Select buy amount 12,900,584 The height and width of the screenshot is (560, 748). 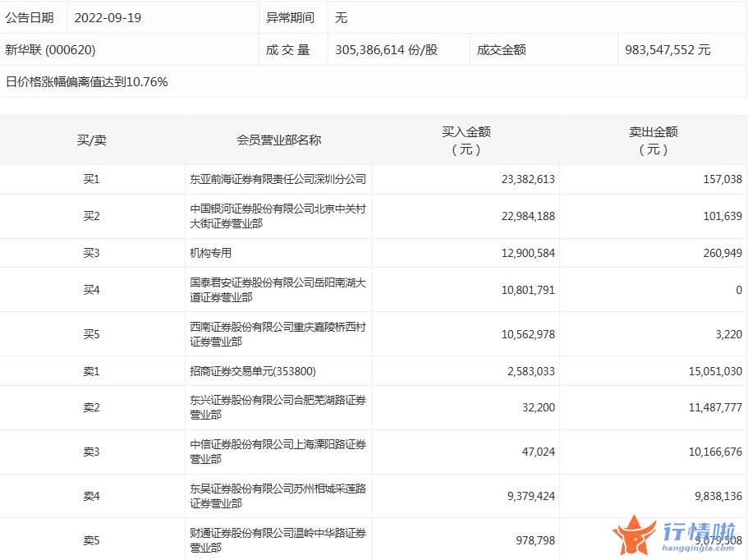click(x=528, y=253)
